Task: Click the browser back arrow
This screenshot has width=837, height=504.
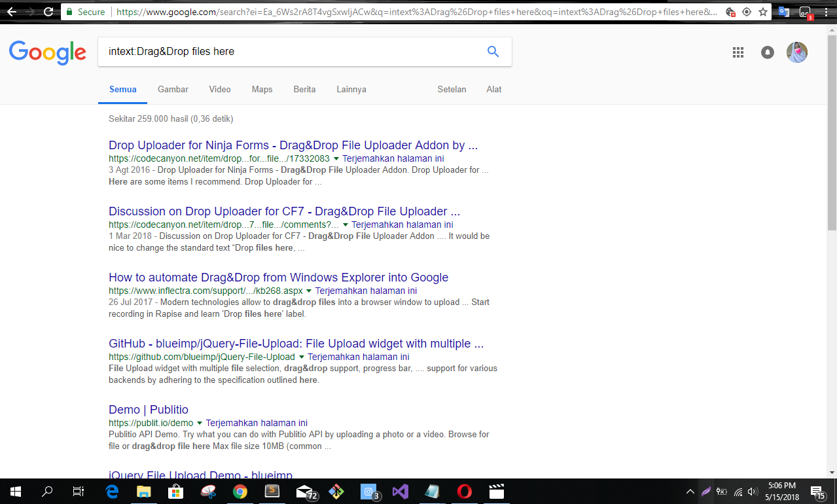Action: (x=11, y=12)
